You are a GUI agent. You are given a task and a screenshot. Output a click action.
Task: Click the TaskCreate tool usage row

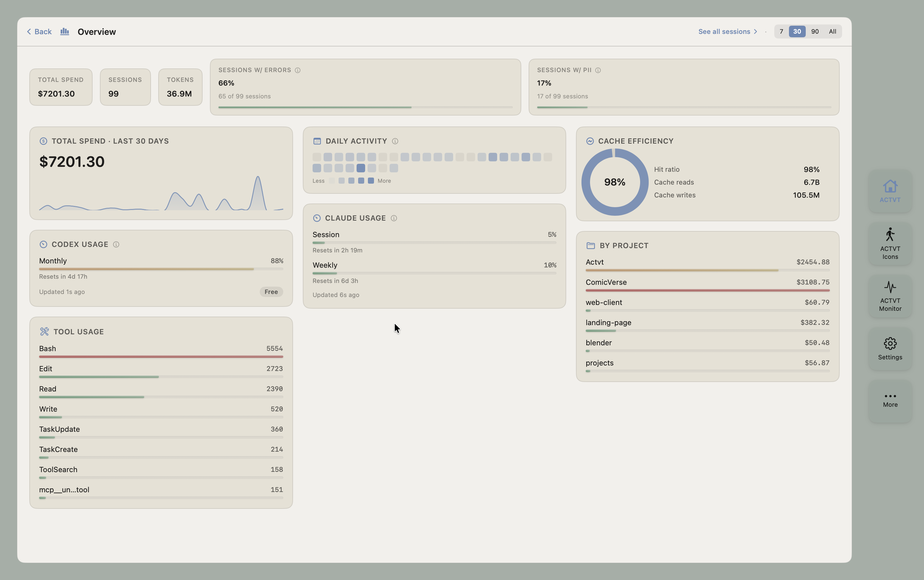[161, 452]
